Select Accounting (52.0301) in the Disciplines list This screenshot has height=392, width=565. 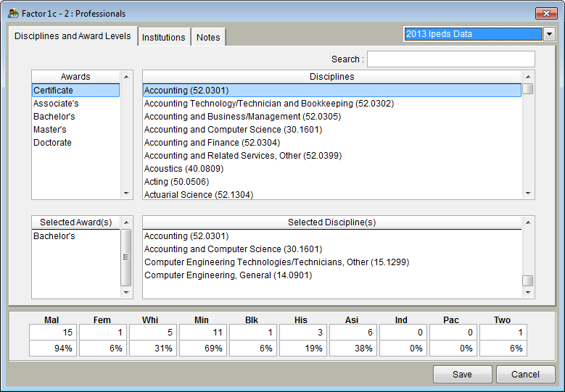(332, 91)
